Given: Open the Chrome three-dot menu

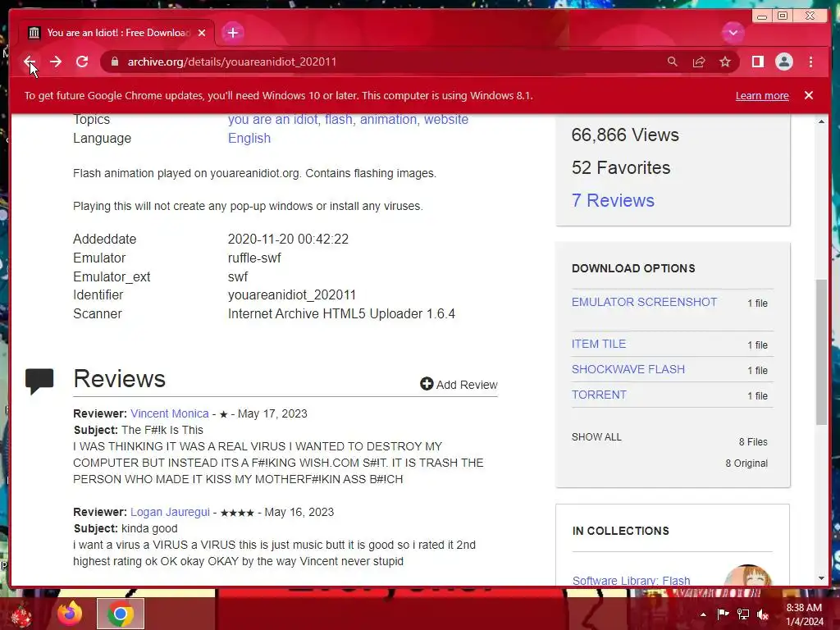Looking at the screenshot, I should pos(810,62).
